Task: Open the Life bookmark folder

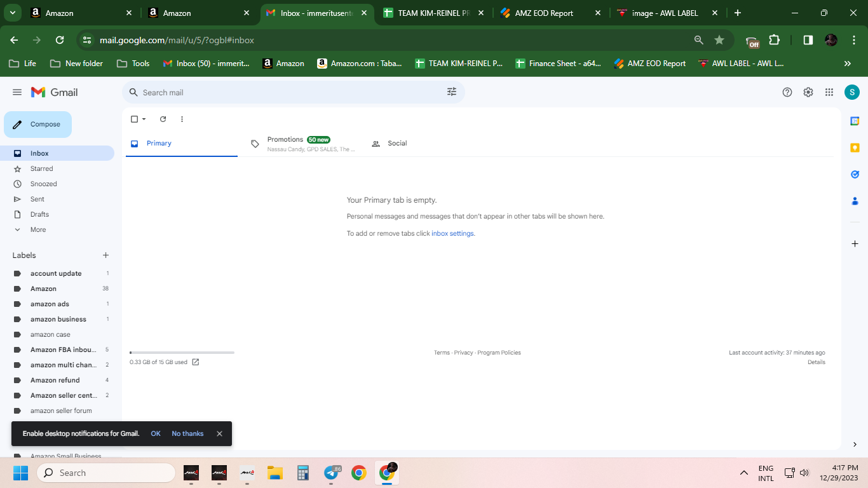Action: tap(22, 64)
